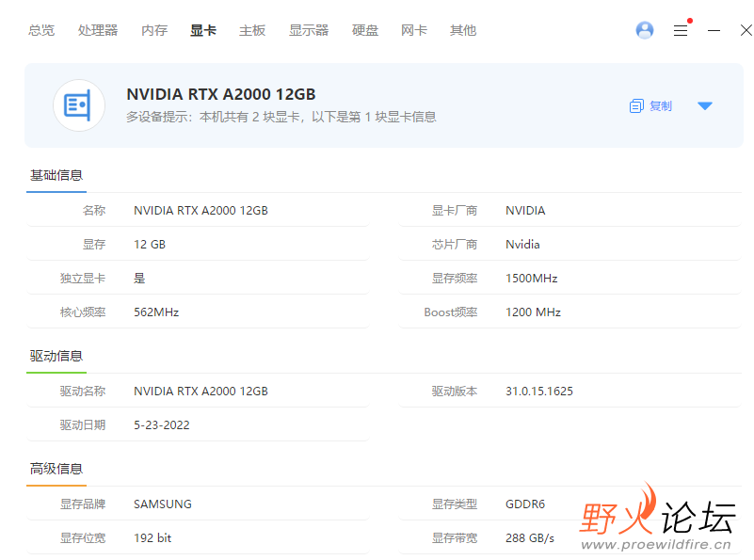Click the 高级信息 section heading

pos(56,469)
